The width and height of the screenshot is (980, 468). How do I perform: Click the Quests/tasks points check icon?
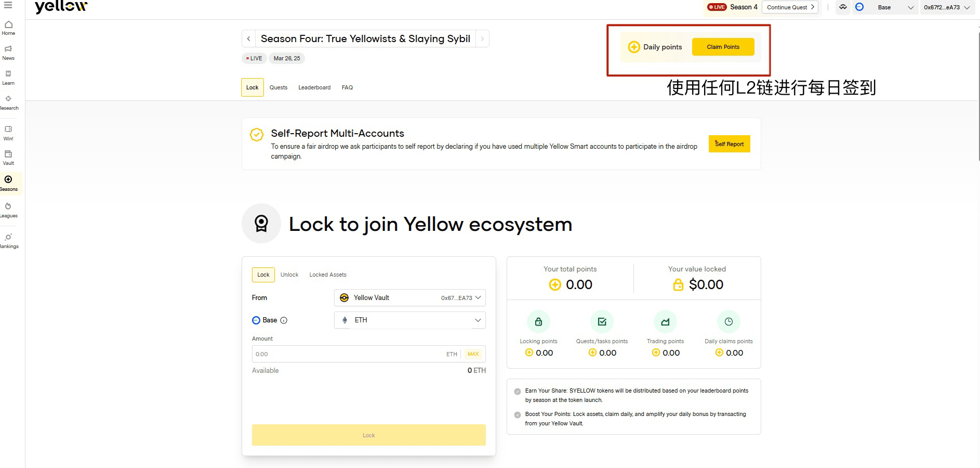coord(602,322)
